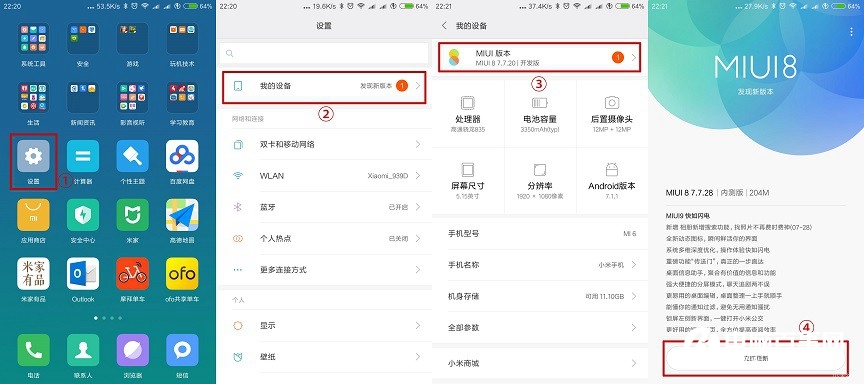
Task: Open the three-dot menu on MIUI8 update screen
Action: coord(851,32)
